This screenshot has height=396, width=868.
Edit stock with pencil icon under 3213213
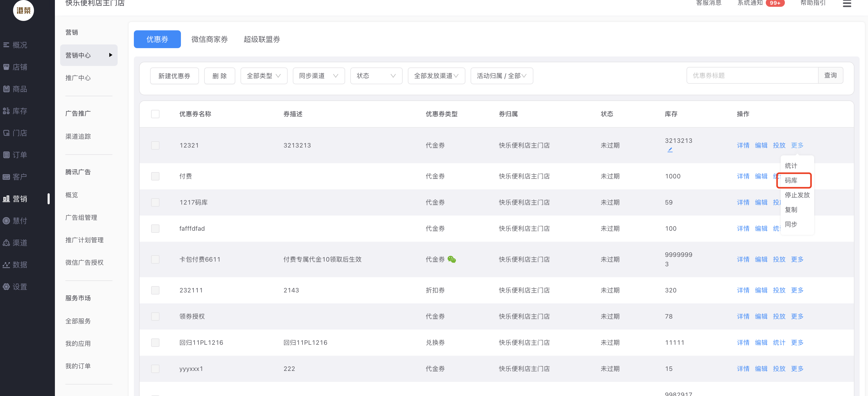click(x=670, y=150)
